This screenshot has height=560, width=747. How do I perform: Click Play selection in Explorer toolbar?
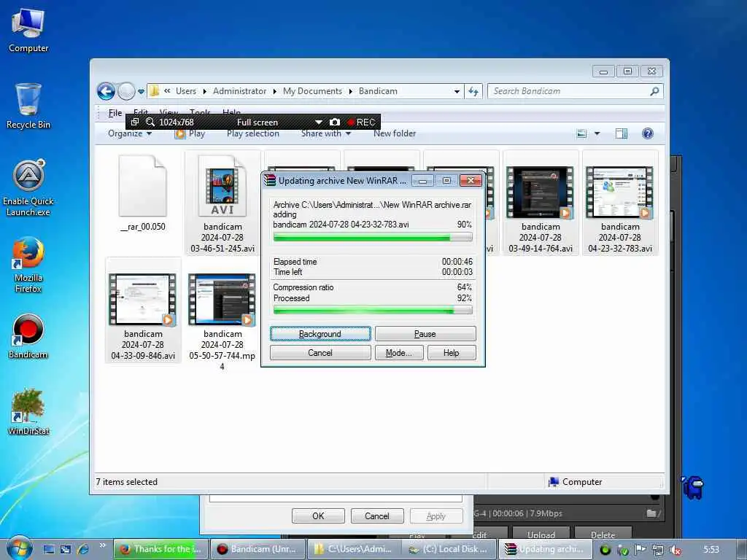click(x=253, y=134)
